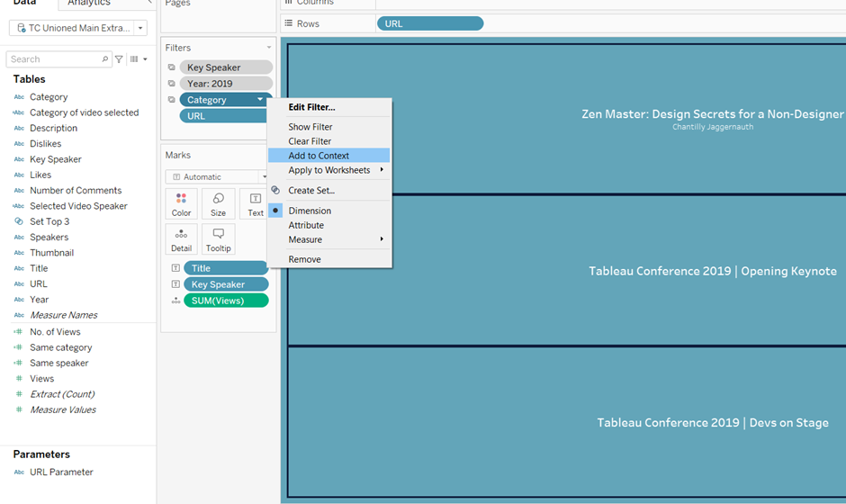The width and height of the screenshot is (846, 504).
Task: Select the Selected Video Speaker field
Action: [x=78, y=205]
